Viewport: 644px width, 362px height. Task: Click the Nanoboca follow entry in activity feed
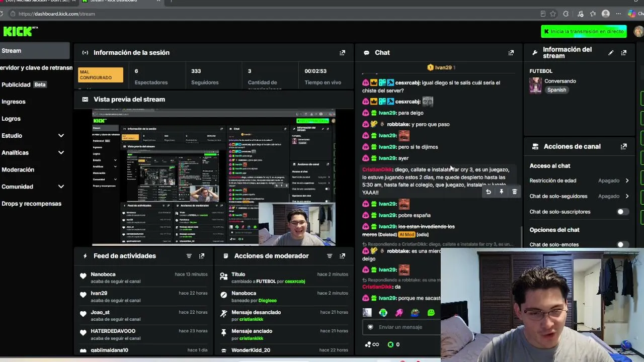(143, 278)
